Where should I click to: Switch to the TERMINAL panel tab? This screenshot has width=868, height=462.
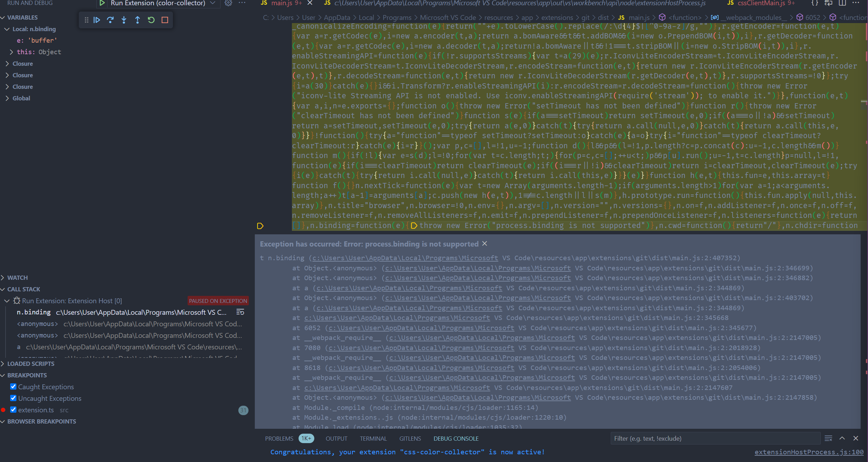[373, 439]
